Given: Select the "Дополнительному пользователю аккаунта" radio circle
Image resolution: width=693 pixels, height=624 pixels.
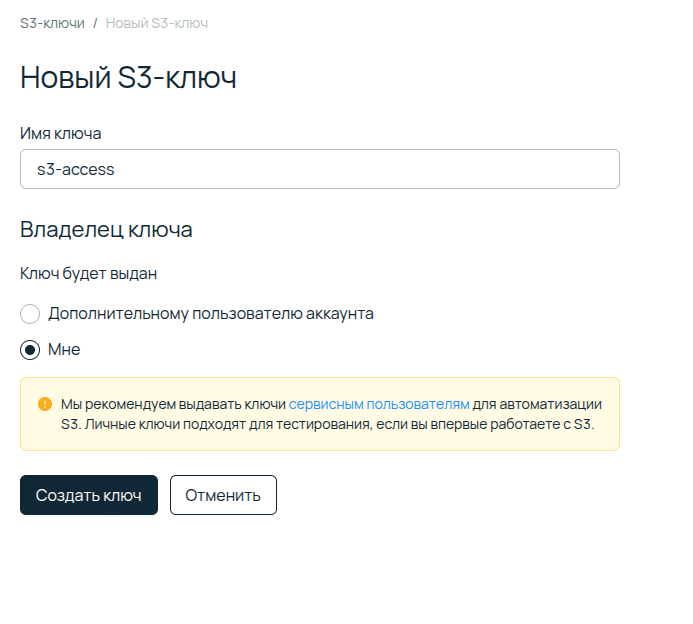Looking at the screenshot, I should click(x=30, y=314).
